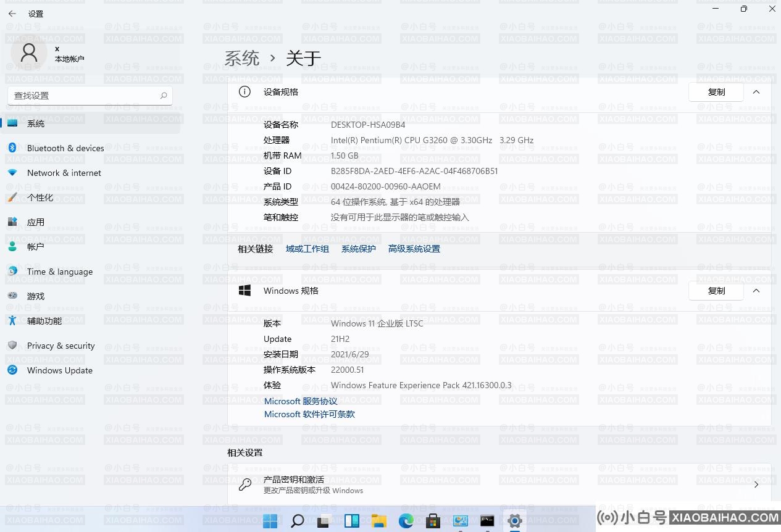The image size is (781, 532).
Task: Click the Accounts person icon in sidebar
Action: pyautogui.click(x=12, y=247)
